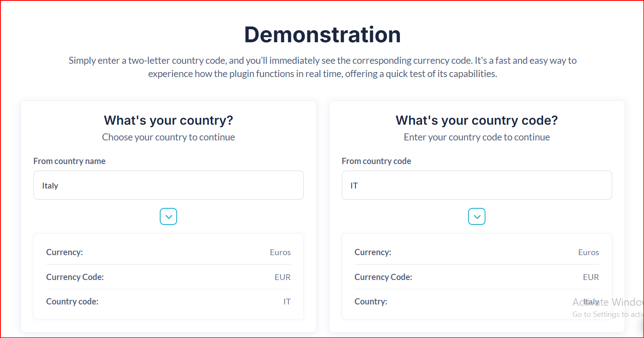Click the IT country code result value
644x338 pixels.
pyautogui.click(x=287, y=302)
